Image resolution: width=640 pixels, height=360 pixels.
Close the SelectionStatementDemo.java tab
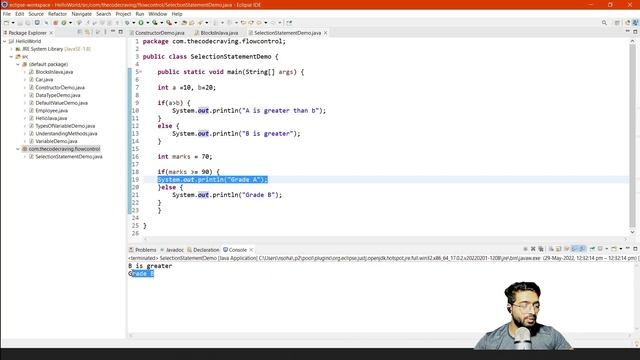point(325,33)
